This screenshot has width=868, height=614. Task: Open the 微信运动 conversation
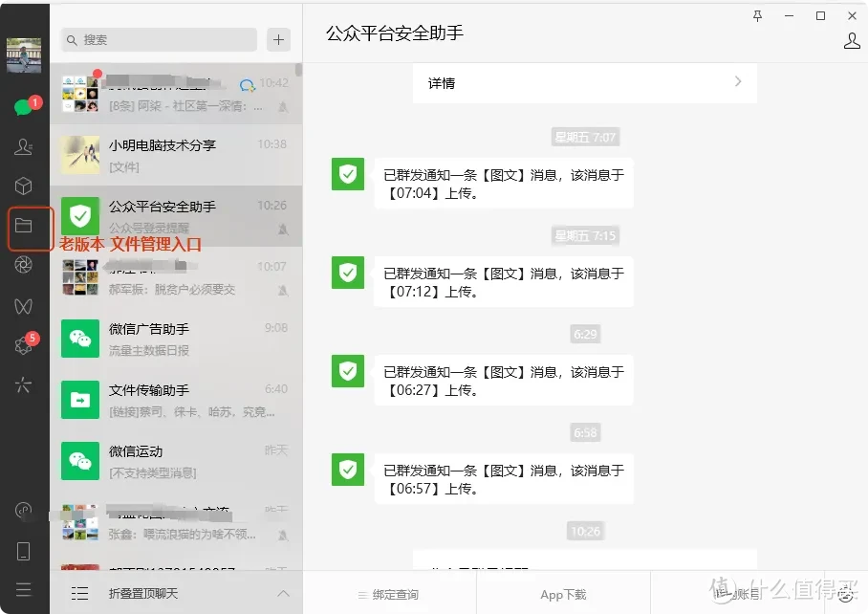tap(176, 461)
